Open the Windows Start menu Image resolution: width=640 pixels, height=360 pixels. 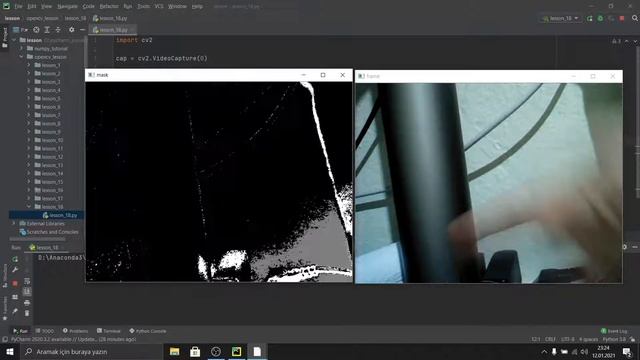pos(10,351)
